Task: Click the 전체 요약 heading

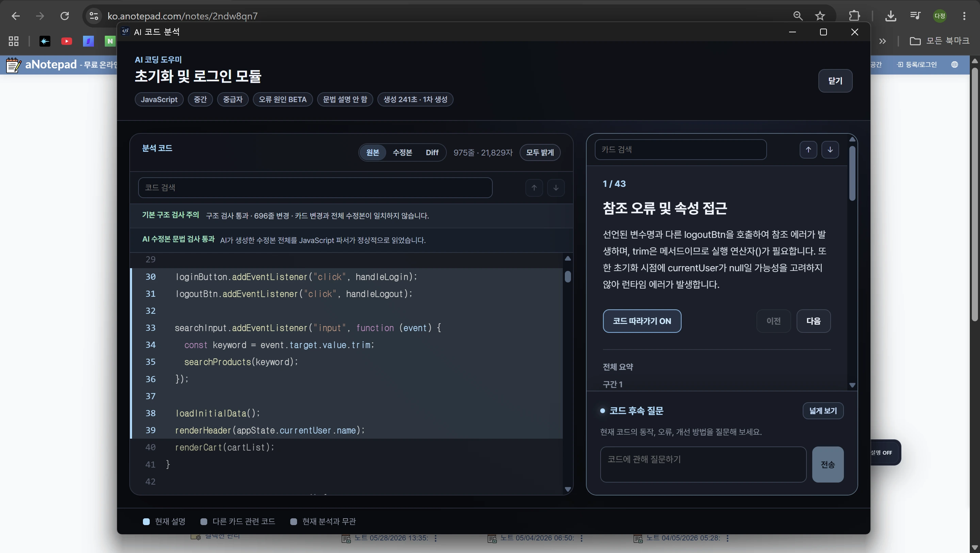Action: 618,367
